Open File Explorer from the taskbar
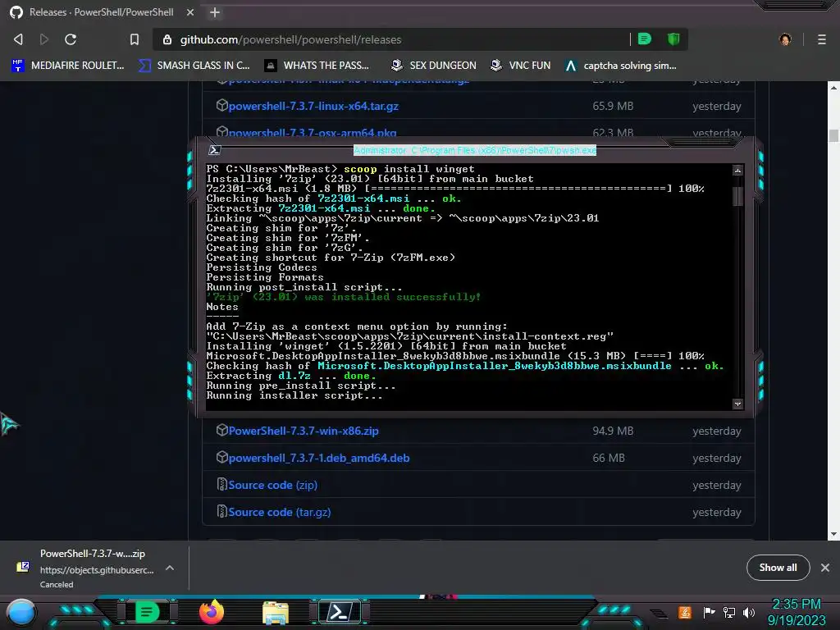The height and width of the screenshot is (630, 840). pyautogui.click(x=276, y=613)
